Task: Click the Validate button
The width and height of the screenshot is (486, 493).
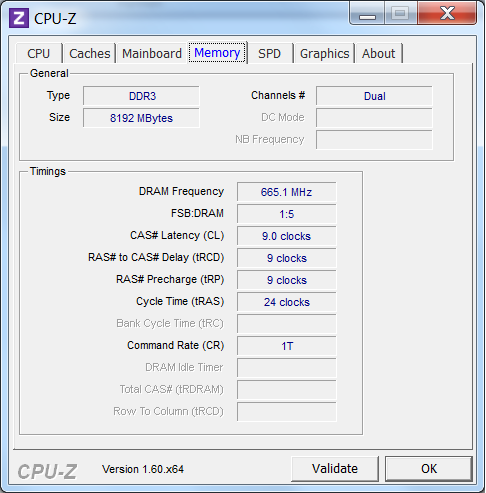Action: [335, 469]
